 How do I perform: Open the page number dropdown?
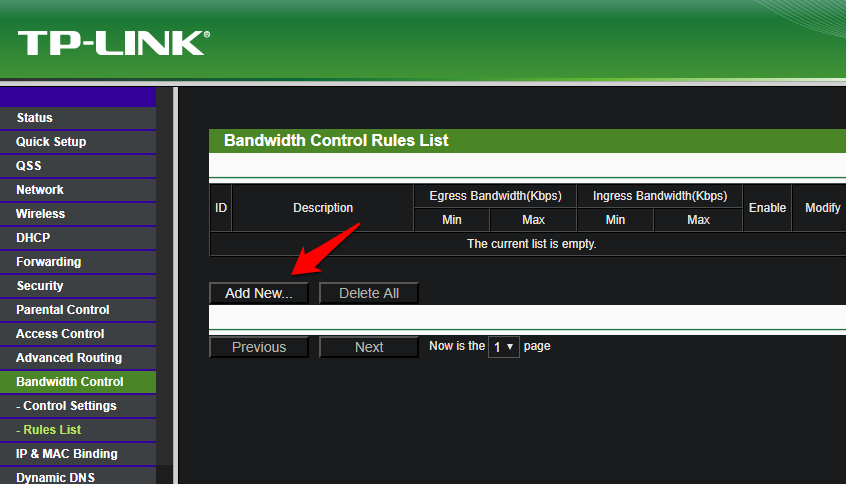[503, 346]
